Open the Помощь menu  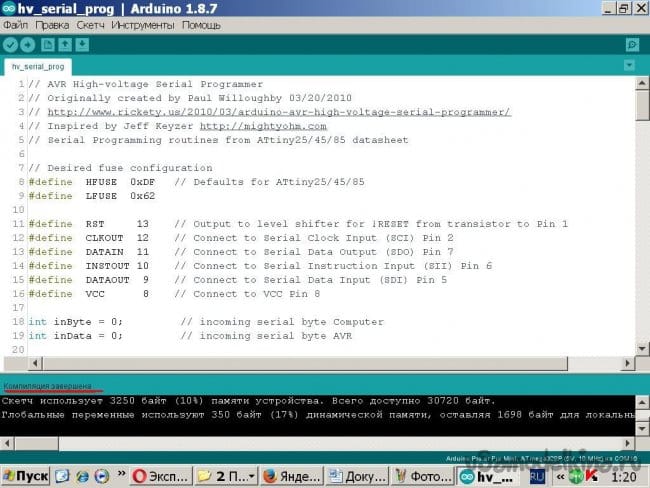pos(201,24)
